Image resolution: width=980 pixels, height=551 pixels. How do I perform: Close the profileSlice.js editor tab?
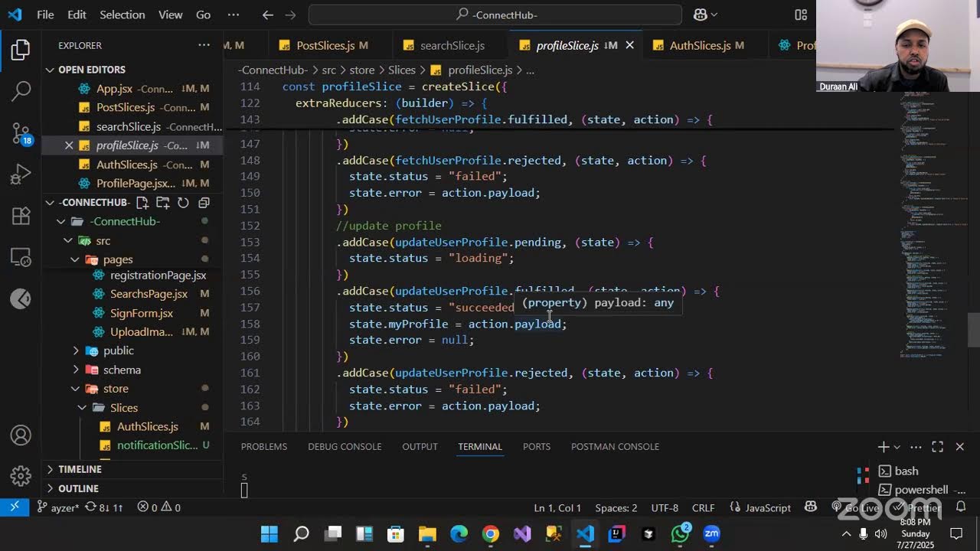pyautogui.click(x=629, y=46)
